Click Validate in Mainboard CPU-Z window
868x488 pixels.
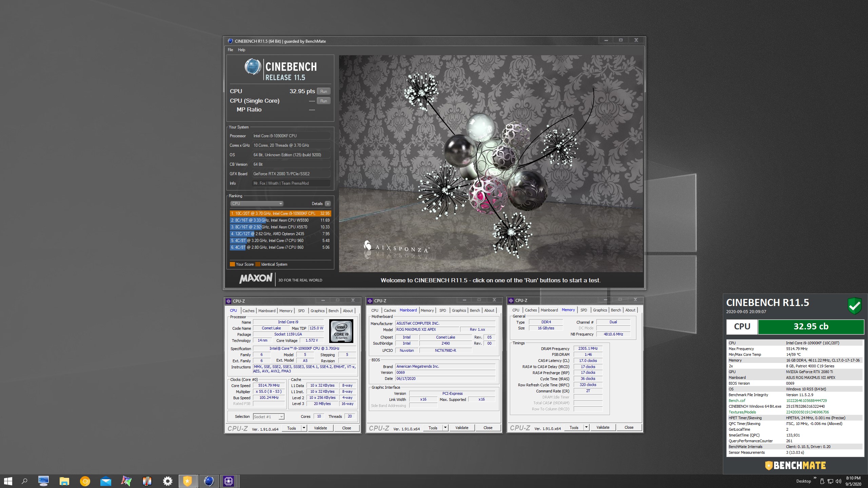461,428
